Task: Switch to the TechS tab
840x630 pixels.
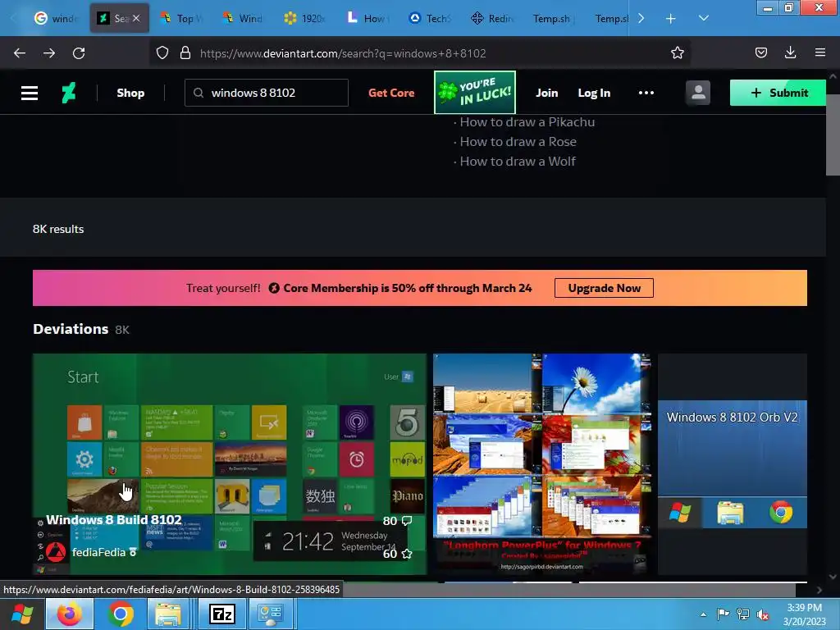Action: point(429,18)
